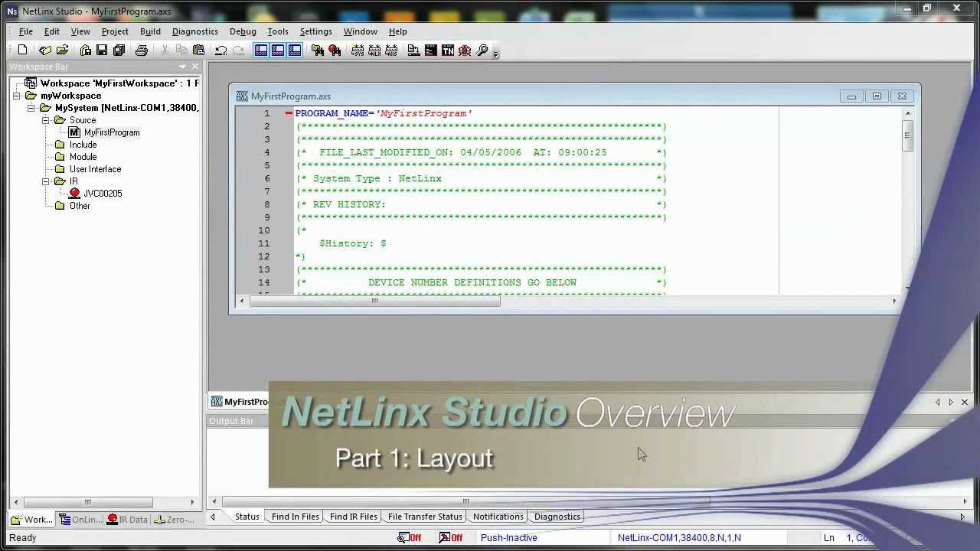Collapse the MySystem tree node
This screenshot has height=551, width=980.
pos(31,108)
